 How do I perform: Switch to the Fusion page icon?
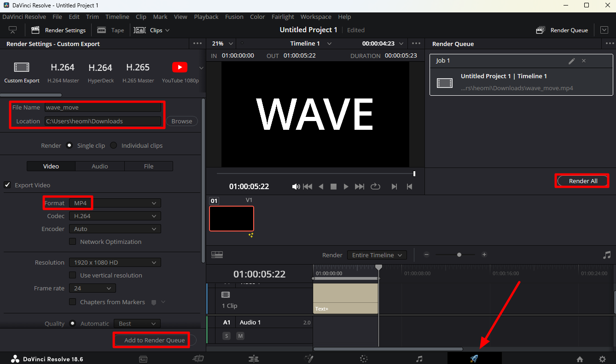tap(309, 358)
